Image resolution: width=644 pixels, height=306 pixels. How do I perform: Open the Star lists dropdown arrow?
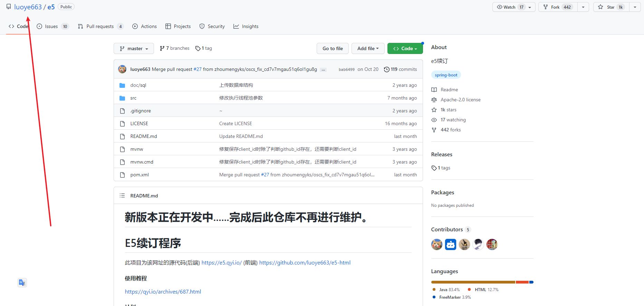[635, 7]
